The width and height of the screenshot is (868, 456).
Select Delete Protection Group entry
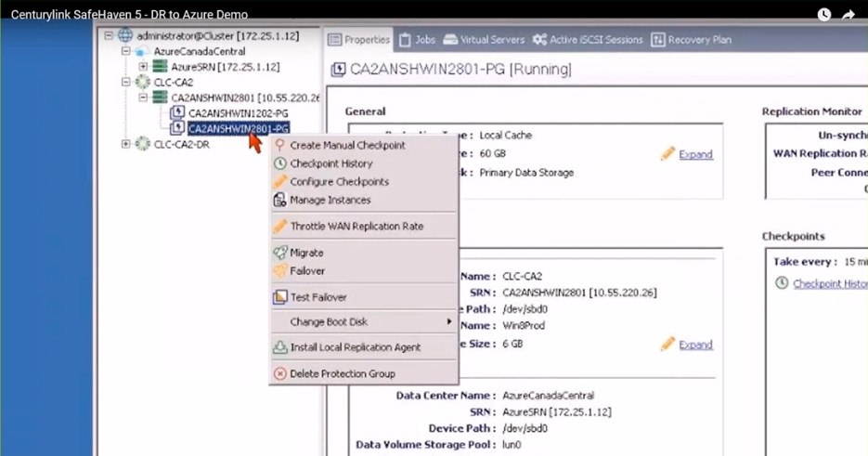click(365, 373)
